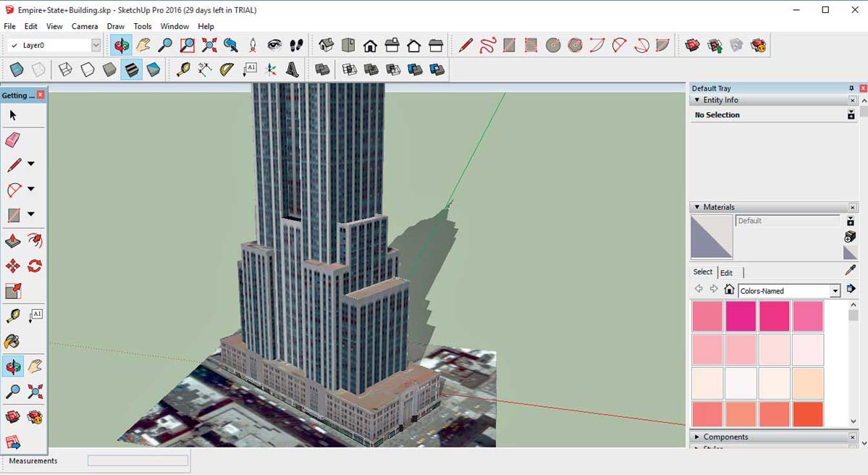Switch to the materials Edit tab
This screenshot has height=475, width=868.
tap(726, 272)
